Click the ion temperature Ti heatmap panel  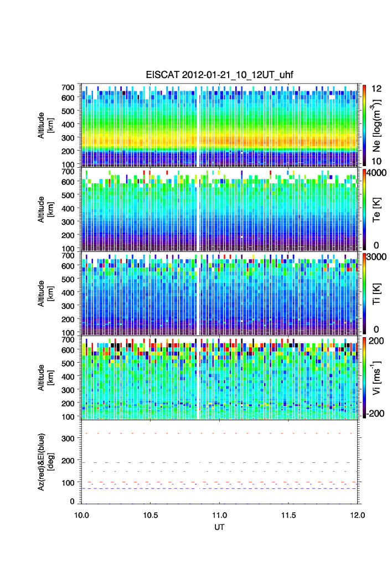coord(220,293)
